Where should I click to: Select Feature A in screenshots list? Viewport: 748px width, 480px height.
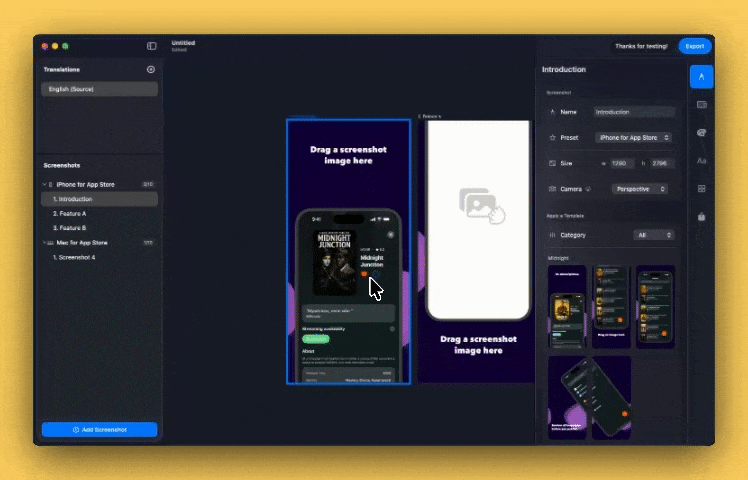pos(70,214)
